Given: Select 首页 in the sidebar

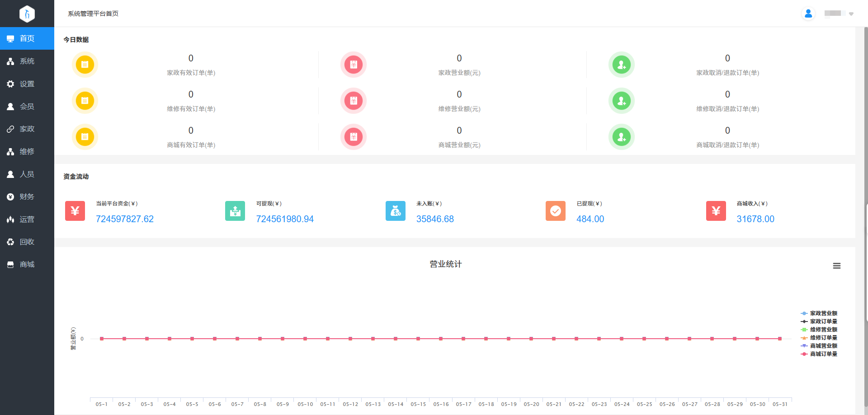Looking at the screenshot, I should [x=27, y=38].
